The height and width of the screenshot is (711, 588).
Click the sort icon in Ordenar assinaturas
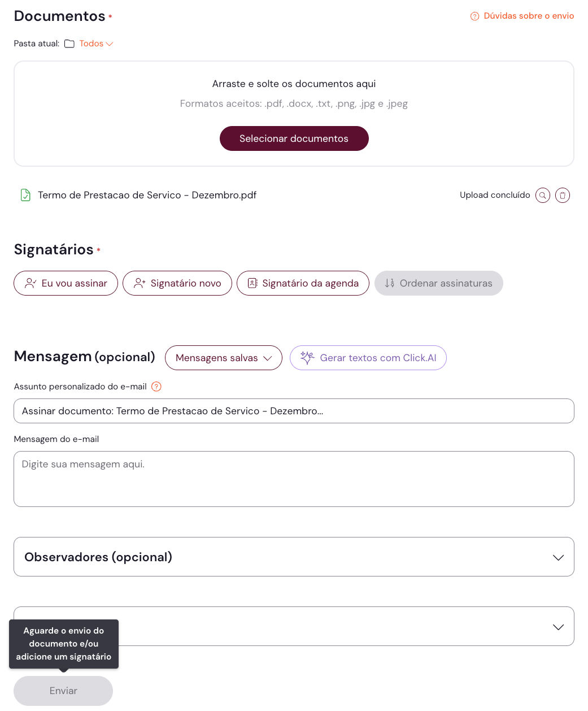tap(389, 283)
